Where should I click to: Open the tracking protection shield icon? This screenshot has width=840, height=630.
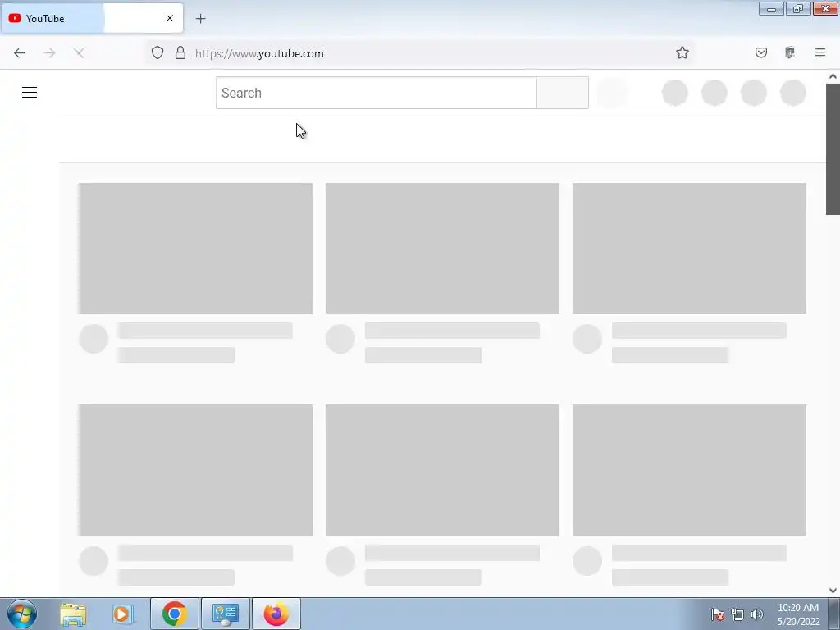(x=157, y=52)
